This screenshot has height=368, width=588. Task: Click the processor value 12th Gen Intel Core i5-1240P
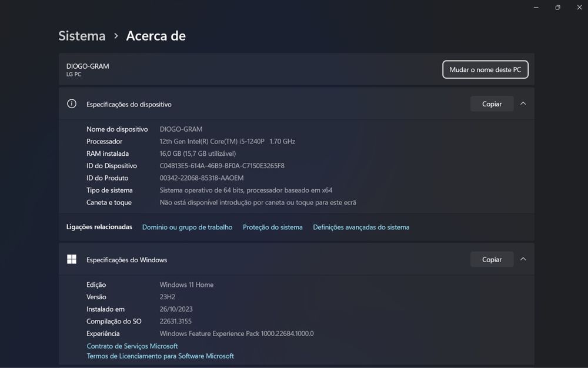(x=227, y=141)
